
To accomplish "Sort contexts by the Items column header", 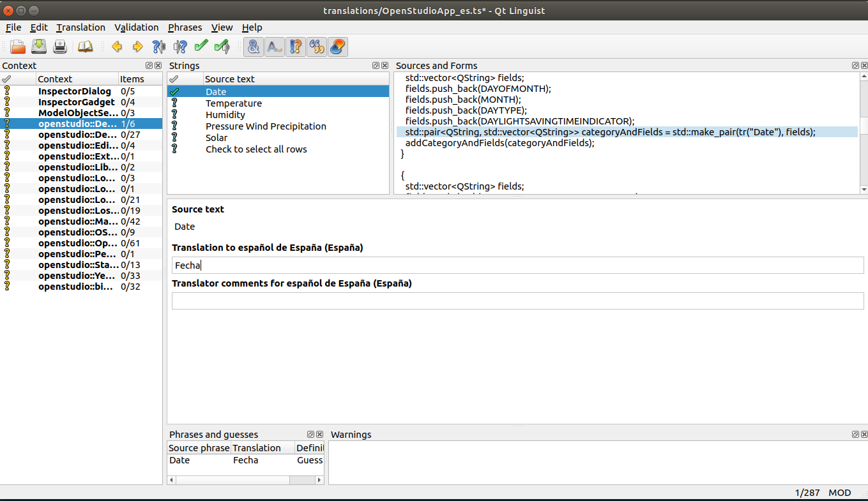I will coord(140,79).
